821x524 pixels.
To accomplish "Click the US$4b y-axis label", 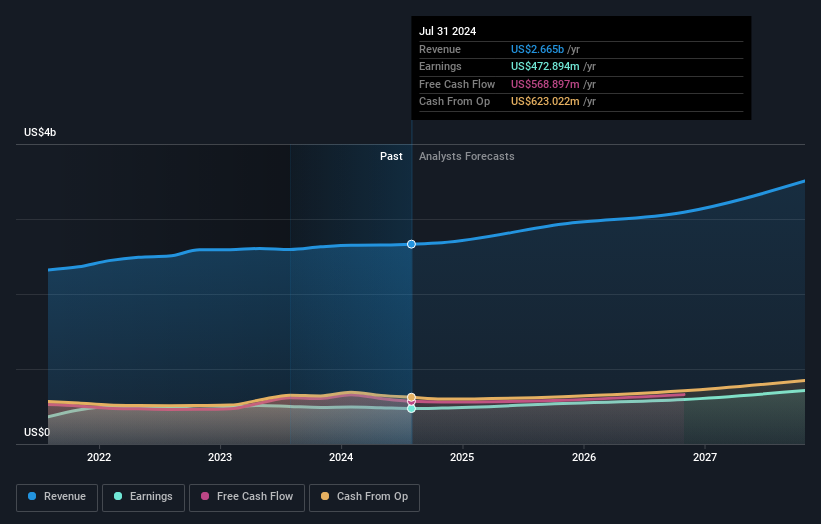I will pos(40,132).
